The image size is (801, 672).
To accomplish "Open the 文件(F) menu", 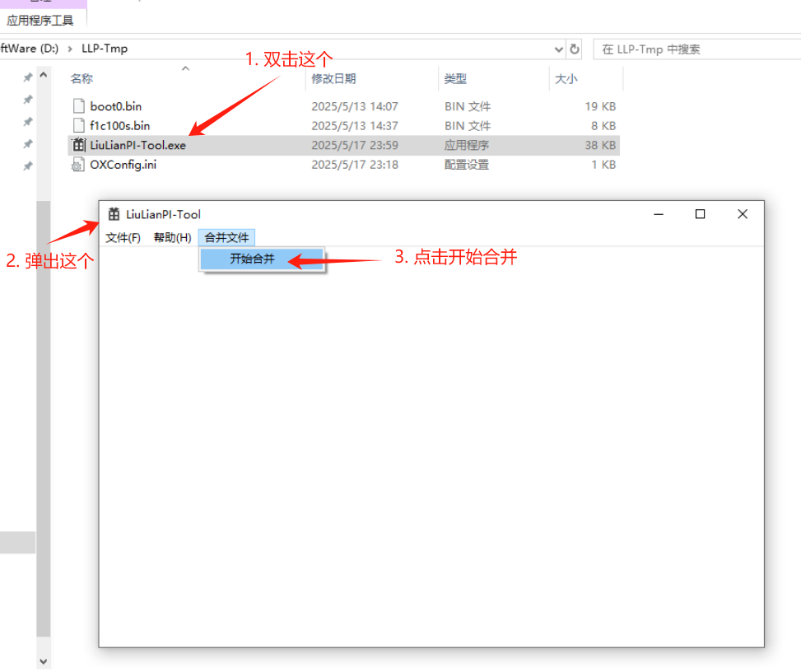I will tap(123, 238).
